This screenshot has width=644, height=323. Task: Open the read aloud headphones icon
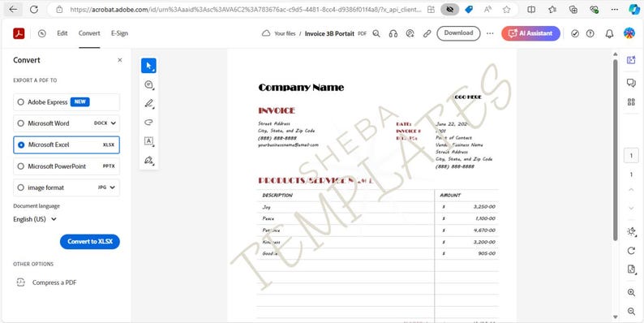393,34
